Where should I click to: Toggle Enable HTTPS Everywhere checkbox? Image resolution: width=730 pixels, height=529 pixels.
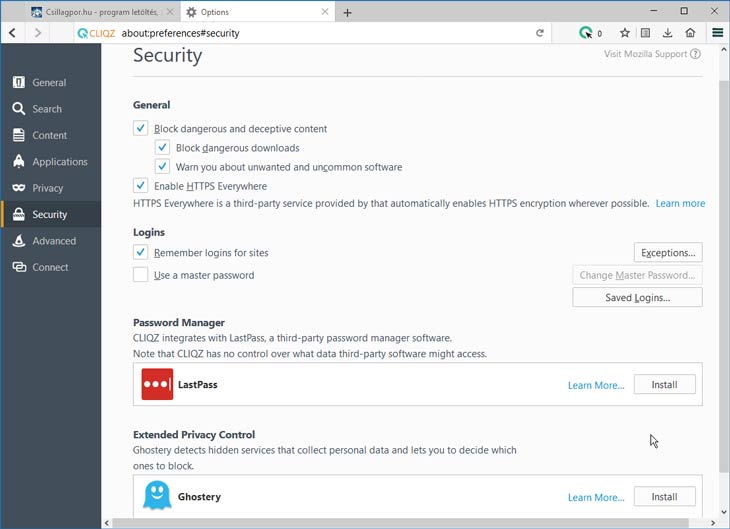point(141,185)
